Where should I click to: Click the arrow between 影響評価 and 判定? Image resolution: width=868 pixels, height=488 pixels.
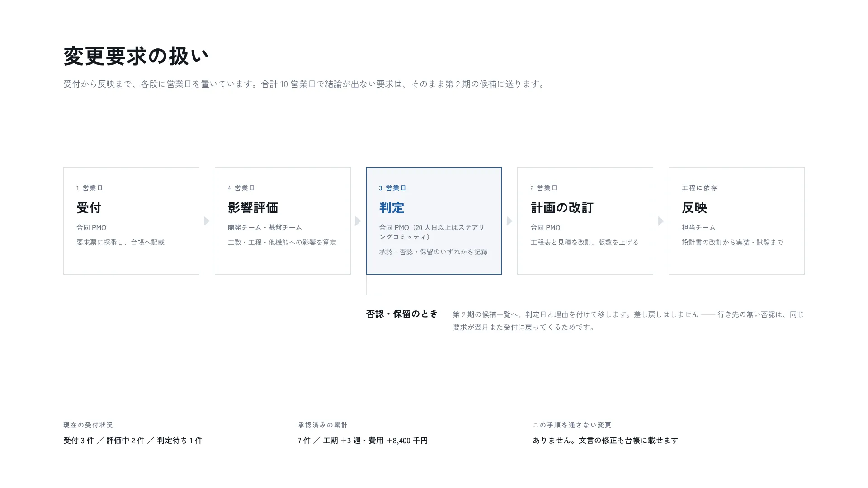click(358, 221)
